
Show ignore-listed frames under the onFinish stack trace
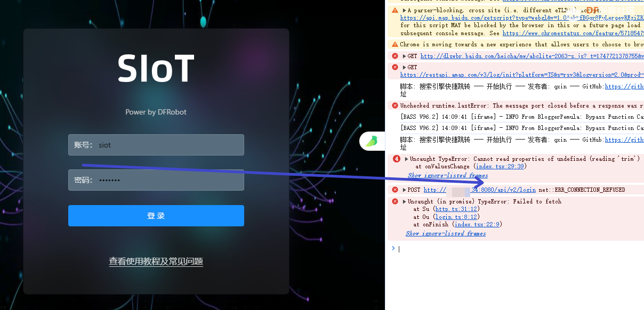446,233
